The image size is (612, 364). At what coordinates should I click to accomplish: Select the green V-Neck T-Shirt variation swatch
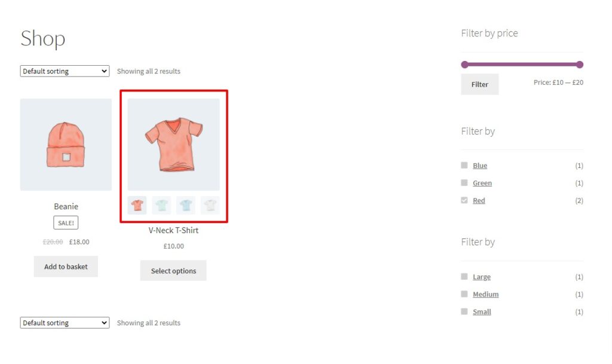pos(161,204)
